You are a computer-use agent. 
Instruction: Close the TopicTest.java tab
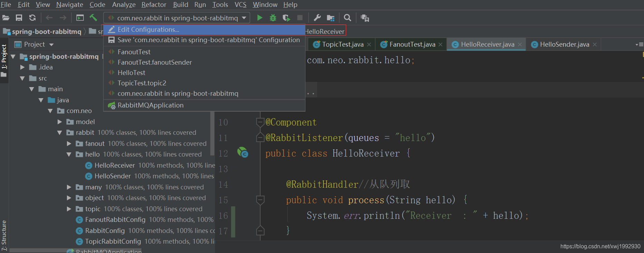(x=369, y=45)
